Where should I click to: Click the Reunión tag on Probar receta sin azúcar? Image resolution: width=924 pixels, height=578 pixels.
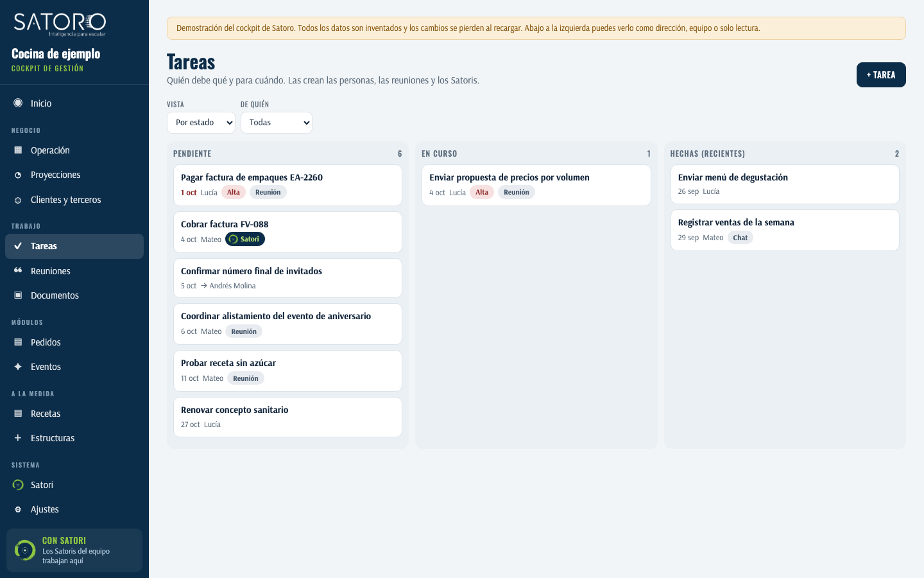coord(246,378)
